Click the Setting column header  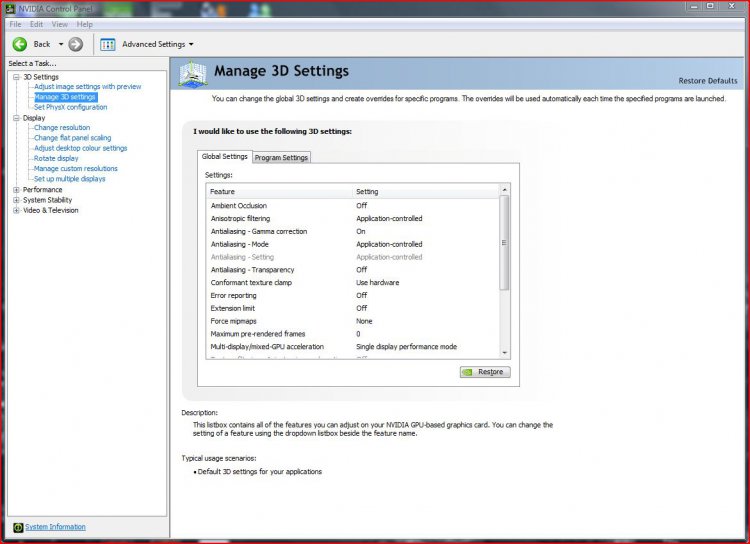[426, 192]
